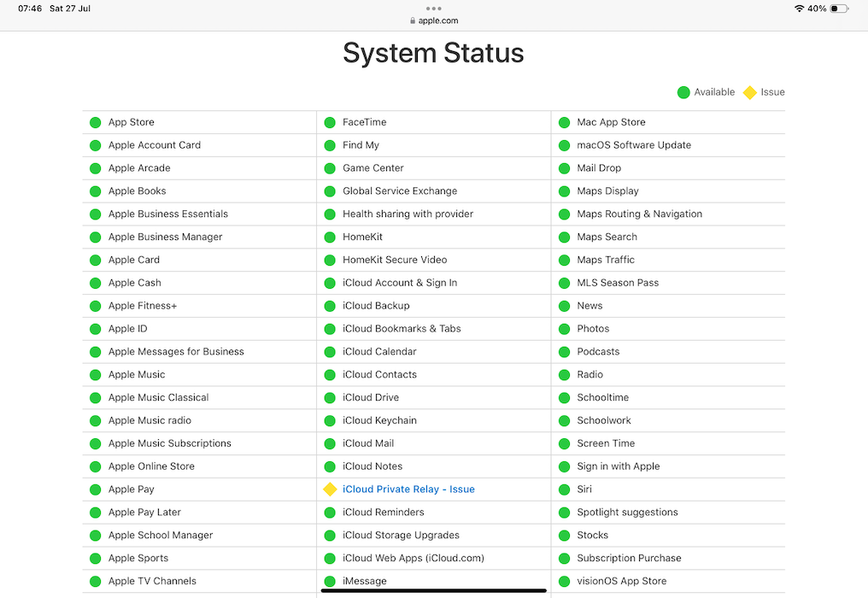Click the yellow issue diamond beside iCloud Private Relay
This screenshot has width=868, height=598.
click(330, 490)
